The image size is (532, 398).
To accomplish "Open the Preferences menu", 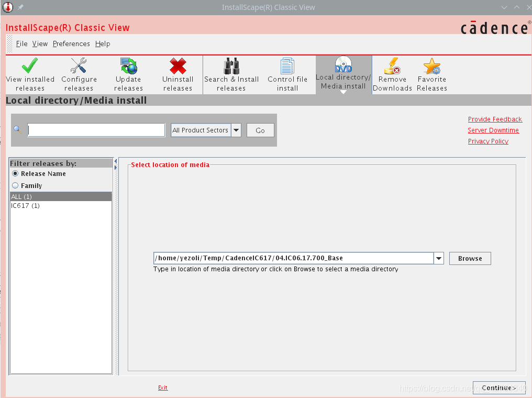I will [71, 44].
